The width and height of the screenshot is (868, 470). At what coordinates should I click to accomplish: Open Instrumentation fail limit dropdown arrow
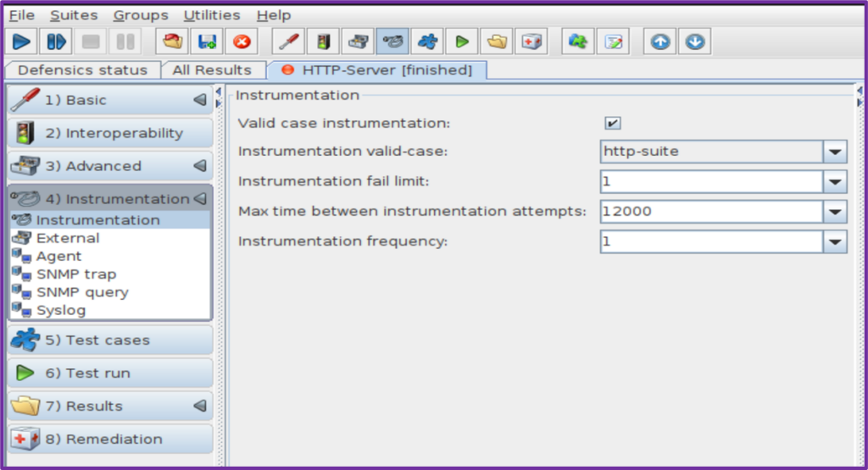pyautogui.click(x=835, y=182)
